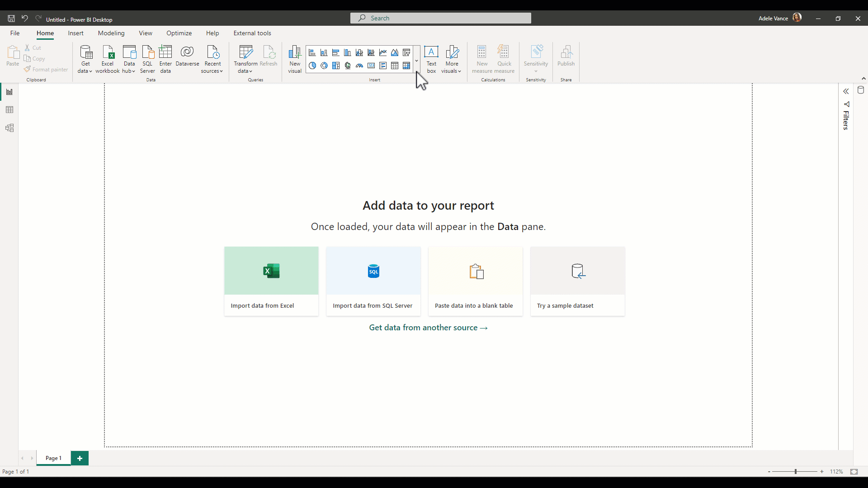Insert a line and stacked column chart

[x=359, y=53]
